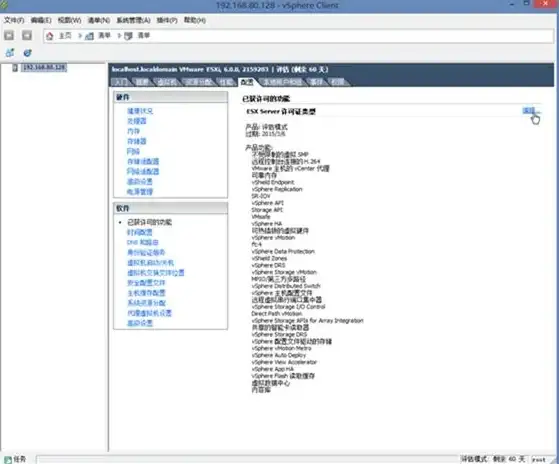
Task: Switch to the 权限 tab
Action: (337, 82)
